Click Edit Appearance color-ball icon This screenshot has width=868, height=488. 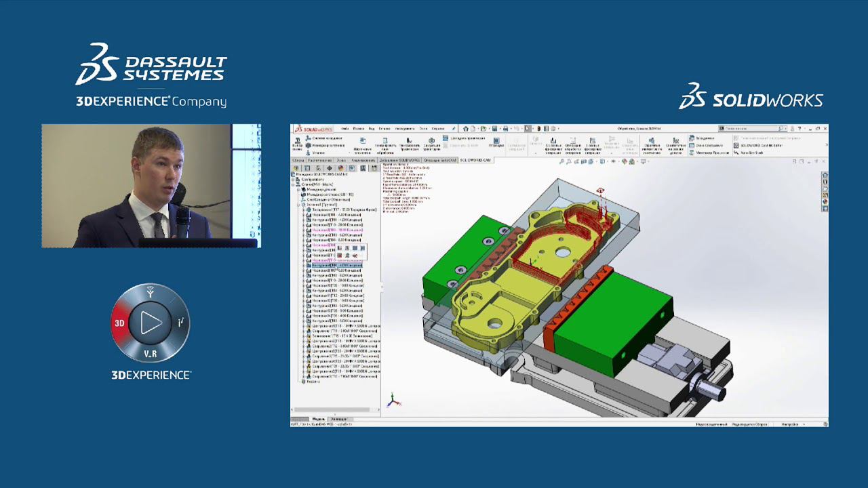pyautogui.click(x=625, y=161)
